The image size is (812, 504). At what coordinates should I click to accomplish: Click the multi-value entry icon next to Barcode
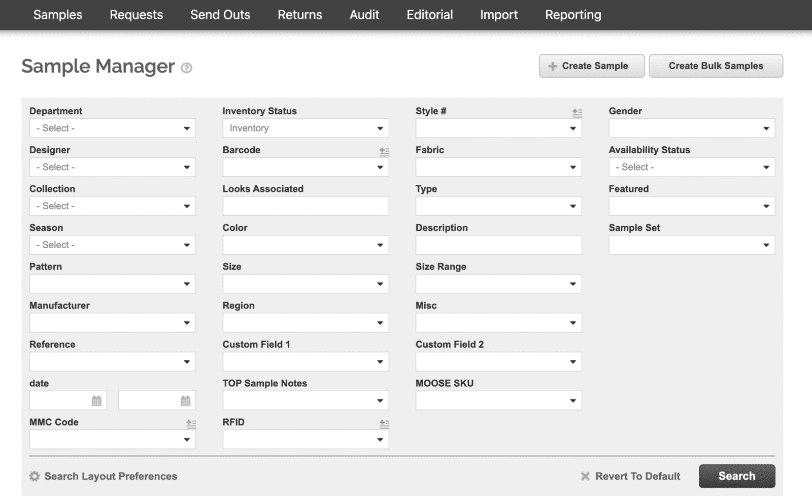[x=384, y=151]
